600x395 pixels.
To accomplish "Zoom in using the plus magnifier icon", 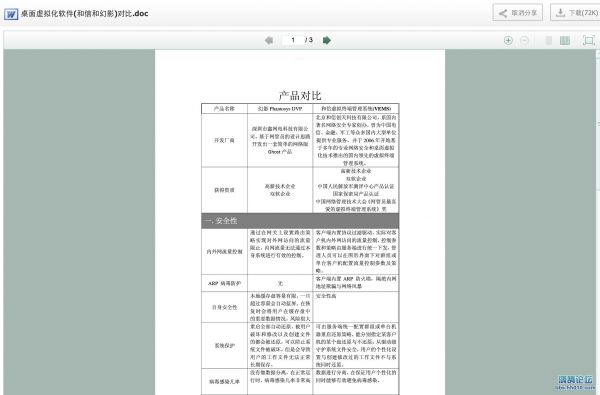I will [x=508, y=40].
